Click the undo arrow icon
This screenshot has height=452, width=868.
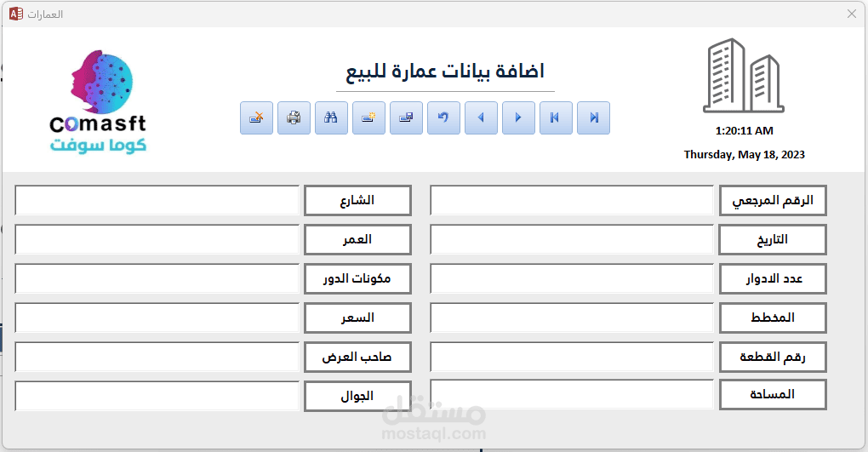point(443,118)
